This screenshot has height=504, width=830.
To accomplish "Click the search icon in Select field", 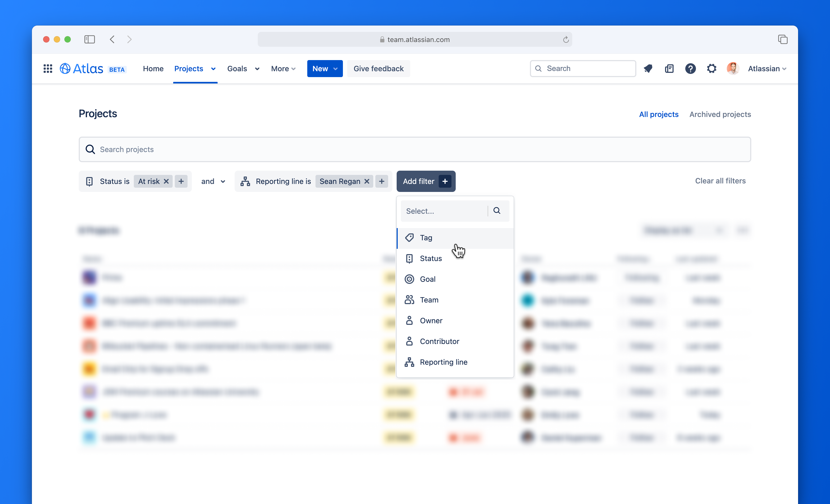I will coord(497,211).
